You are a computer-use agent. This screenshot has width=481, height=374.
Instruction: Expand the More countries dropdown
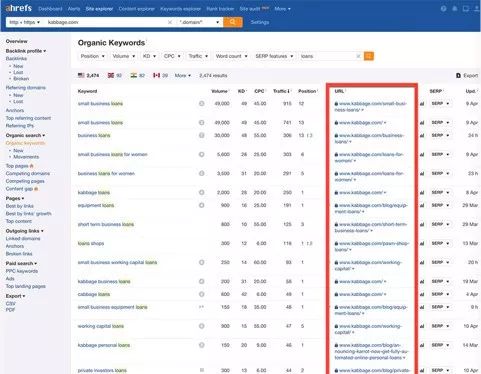click(x=183, y=75)
